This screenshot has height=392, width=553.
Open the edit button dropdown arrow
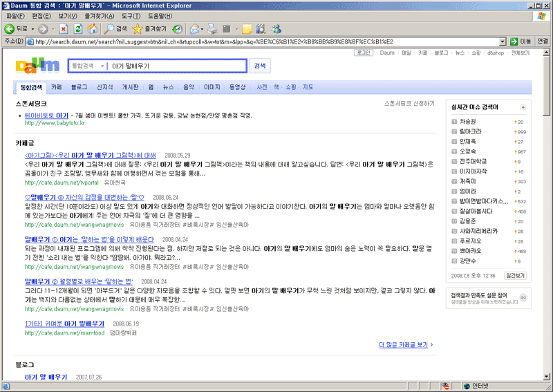pos(236,29)
